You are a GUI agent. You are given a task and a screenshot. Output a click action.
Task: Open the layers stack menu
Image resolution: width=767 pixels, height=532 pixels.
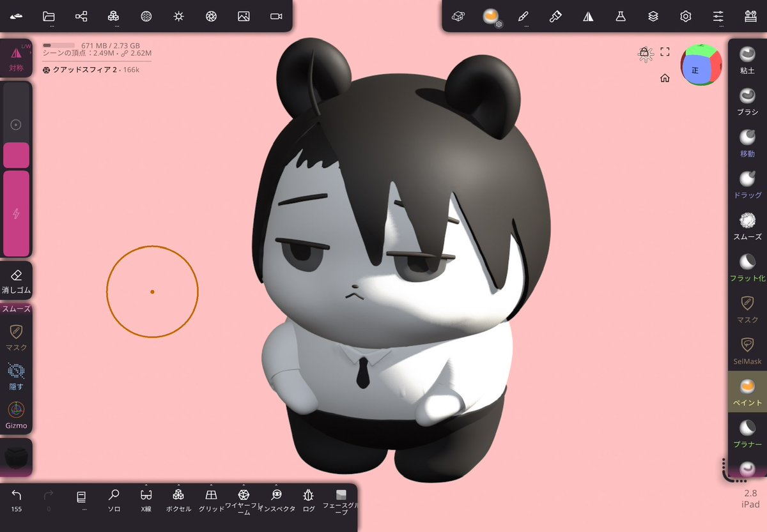point(653,16)
